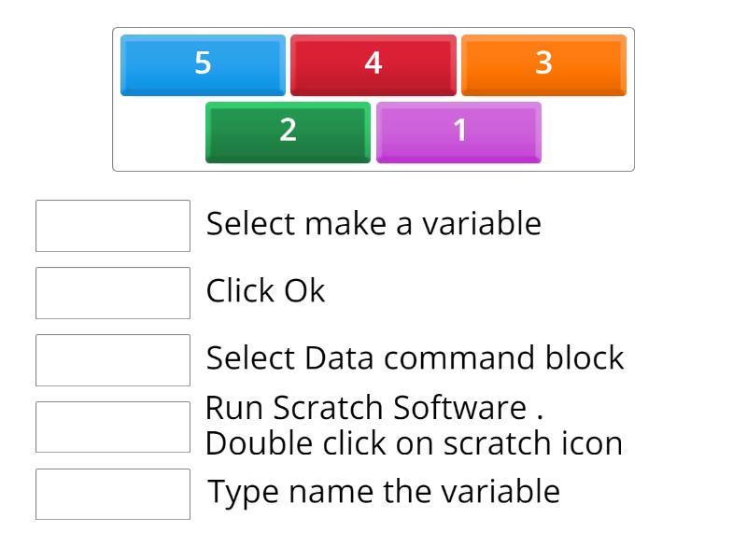Tap the purple number 1 tile
The width and height of the screenshot is (747, 560).
458,132
